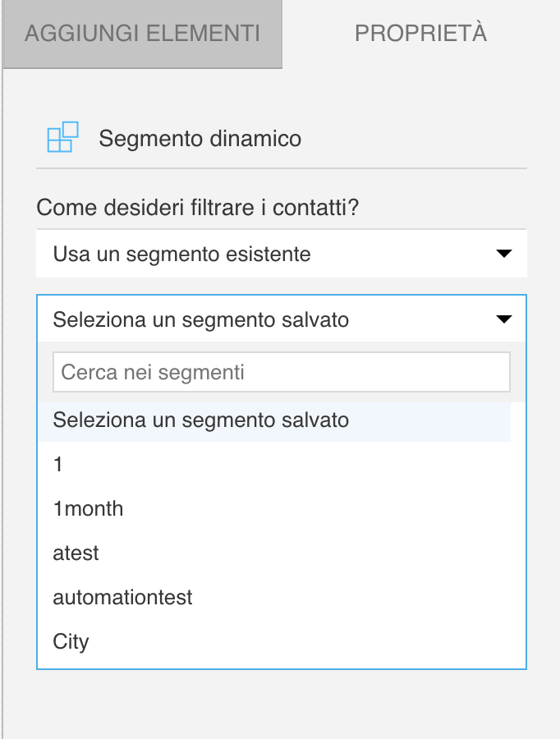Click the arrow of the saved segment selector
Image resolution: width=560 pixels, height=739 pixels.
[x=504, y=319]
